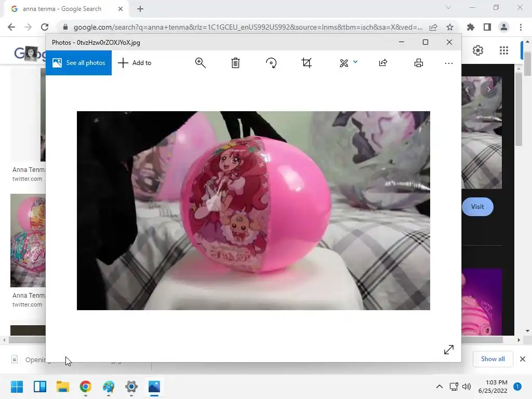Open Google apps grid
532x399 pixels.
click(504, 50)
